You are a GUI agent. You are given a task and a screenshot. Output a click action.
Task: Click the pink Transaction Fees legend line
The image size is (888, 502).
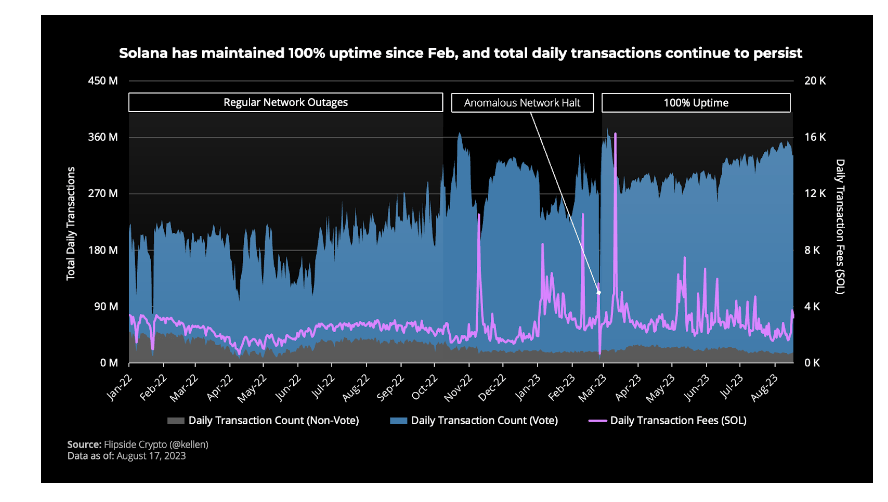click(x=597, y=421)
